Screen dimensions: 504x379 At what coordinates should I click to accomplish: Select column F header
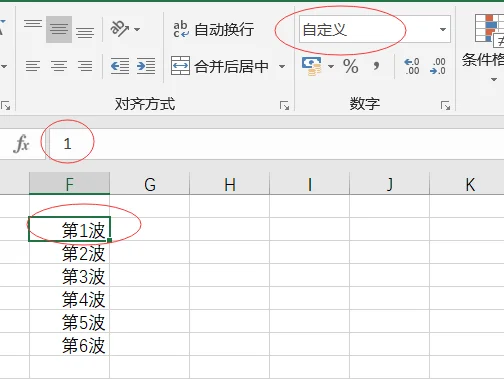coord(69,183)
